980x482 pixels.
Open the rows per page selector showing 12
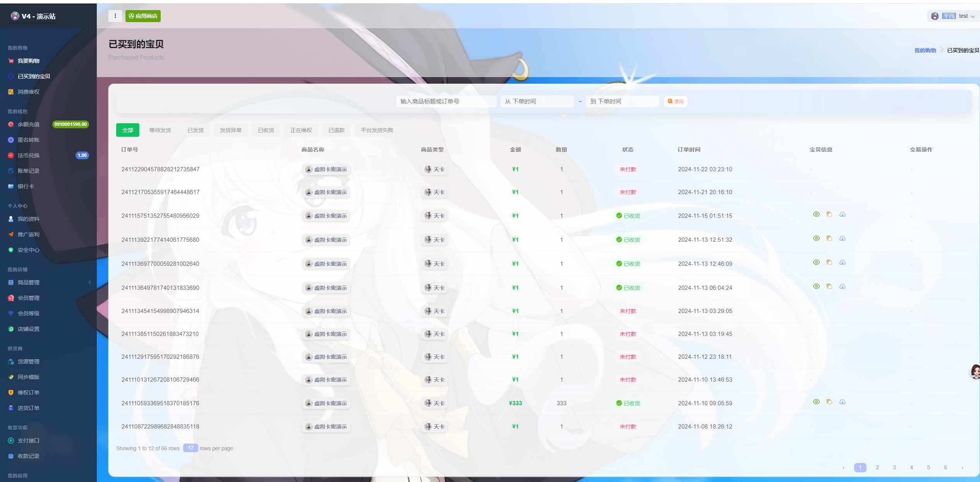190,448
